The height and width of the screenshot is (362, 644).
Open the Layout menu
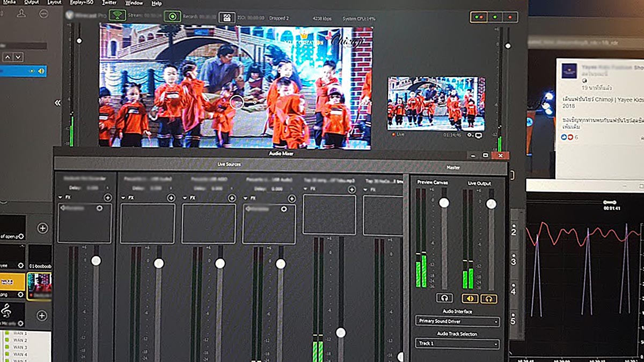[x=54, y=3]
